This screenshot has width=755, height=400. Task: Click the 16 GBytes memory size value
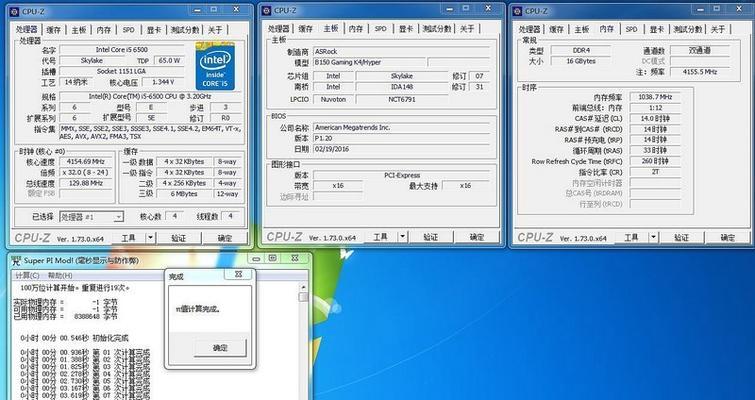tap(580, 61)
